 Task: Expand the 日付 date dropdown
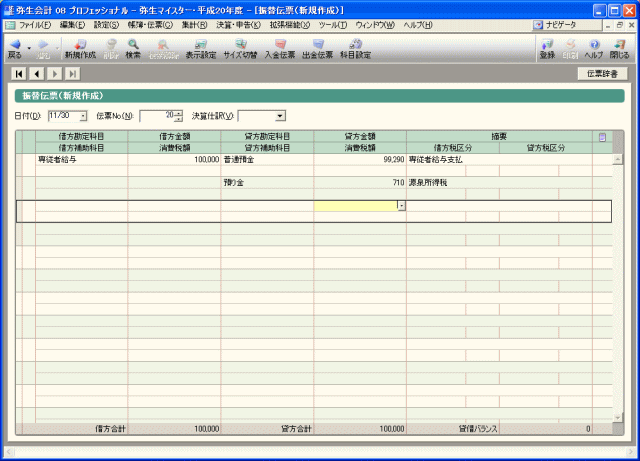pyautogui.click(x=83, y=116)
